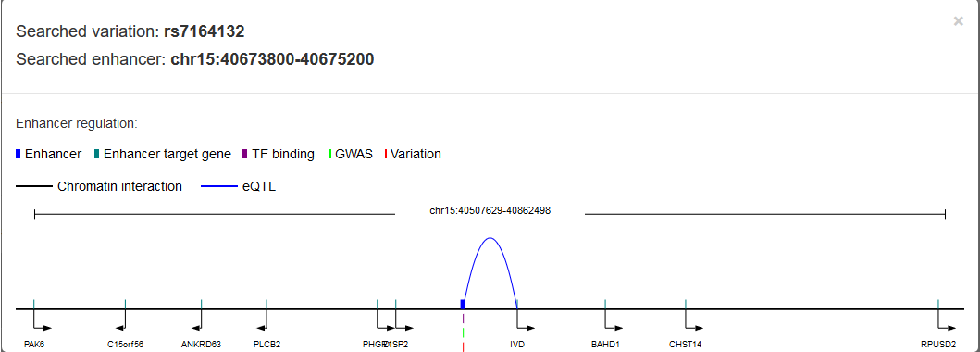Click the purple TF binding tick below enhancer
Viewport: 980px width, 352px height.
pyautogui.click(x=463, y=319)
